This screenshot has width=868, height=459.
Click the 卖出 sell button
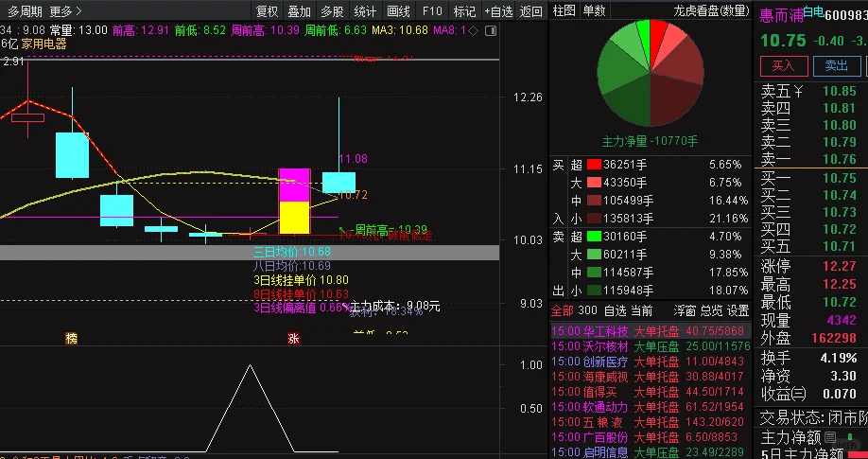click(837, 66)
